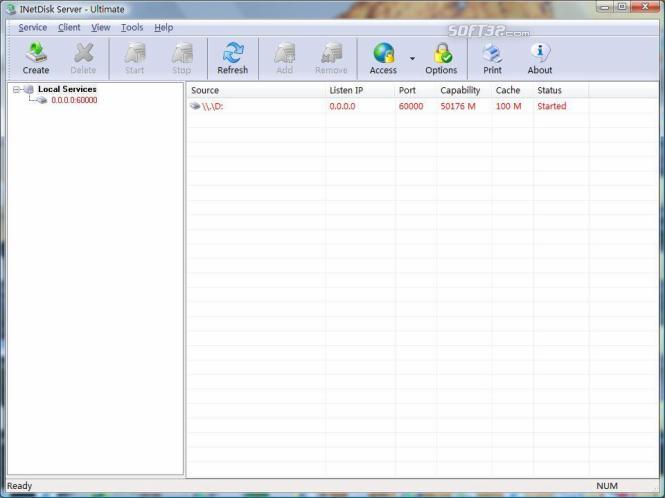The width and height of the screenshot is (665, 498).
Task: Click the INetDisk app icon in title bar
Action: coord(11,9)
